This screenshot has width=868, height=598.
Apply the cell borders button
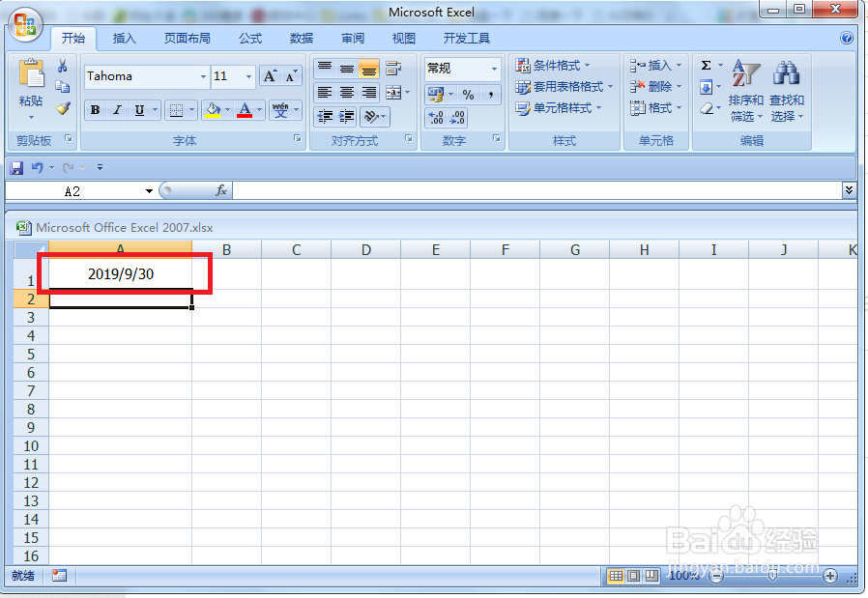pos(176,110)
